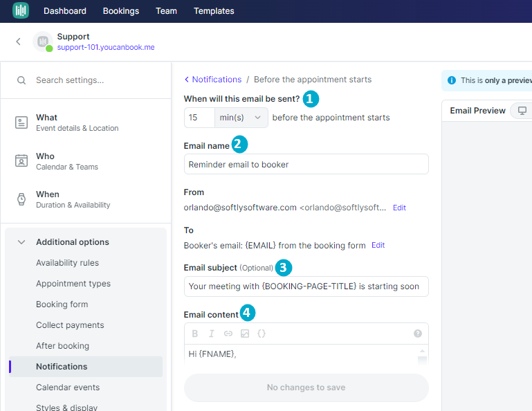Screen dimensions: 532x411
Task: Edit the From email address
Action: [x=399, y=208]
